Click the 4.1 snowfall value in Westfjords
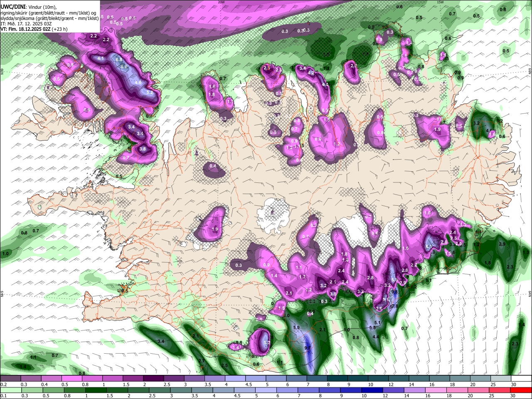This screenshot has width=532, height=399. [101, 59]
